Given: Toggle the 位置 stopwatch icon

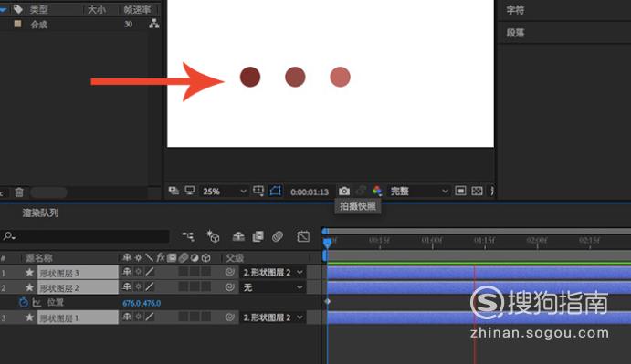Looking at the screenshot, I should (x=24, y=303).
